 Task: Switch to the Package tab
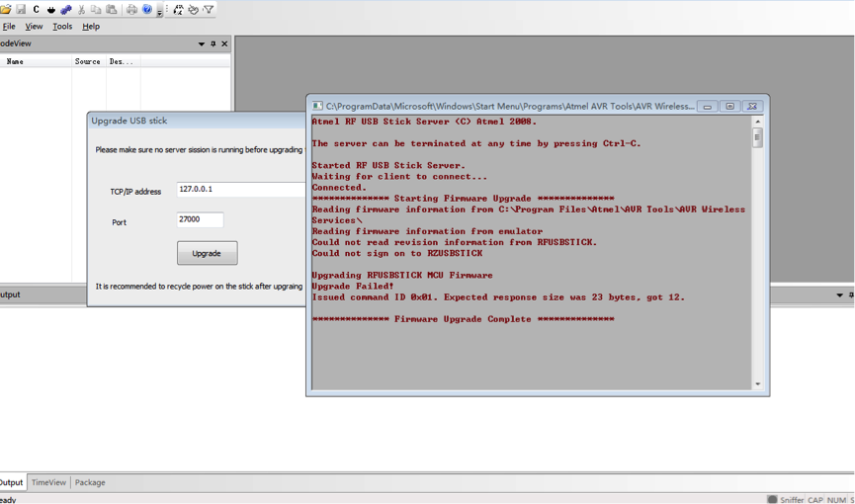pos(90,482)
